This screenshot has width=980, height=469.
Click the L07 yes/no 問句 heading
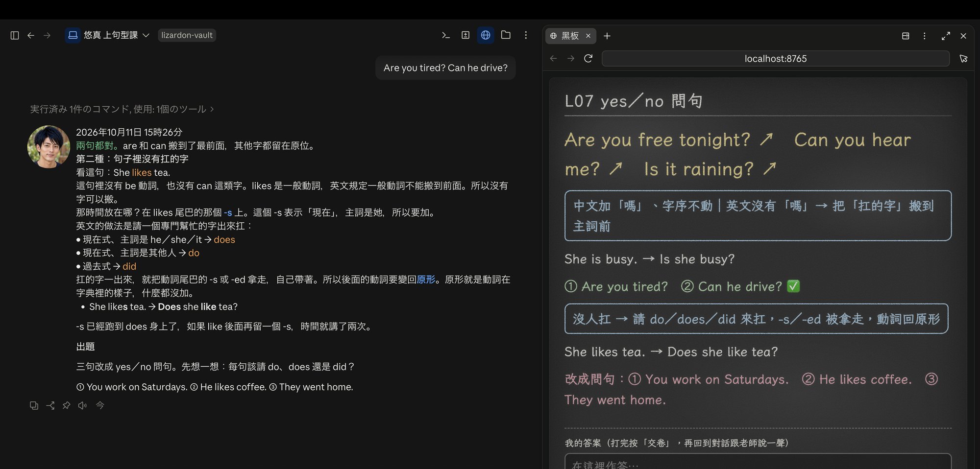click(x=634, y=101)
